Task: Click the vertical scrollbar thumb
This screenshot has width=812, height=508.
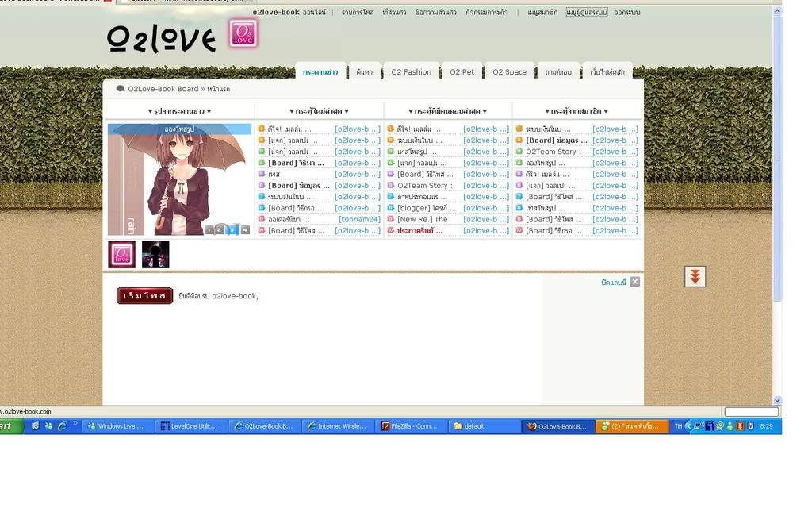Action: (777, 158)
